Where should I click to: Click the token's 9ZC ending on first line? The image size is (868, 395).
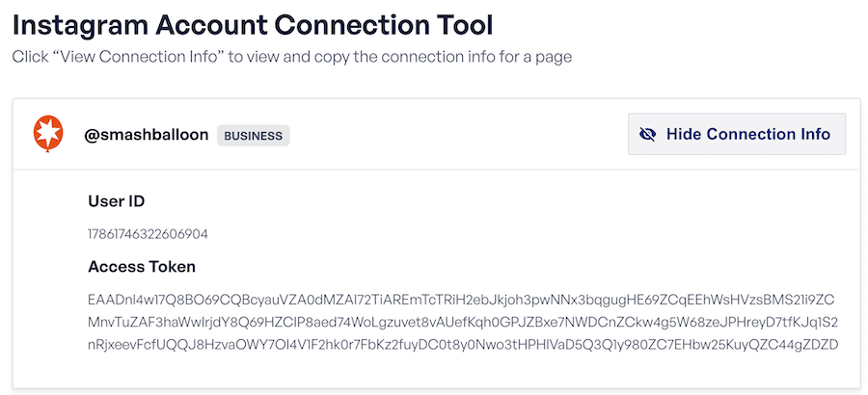(821, 301)
